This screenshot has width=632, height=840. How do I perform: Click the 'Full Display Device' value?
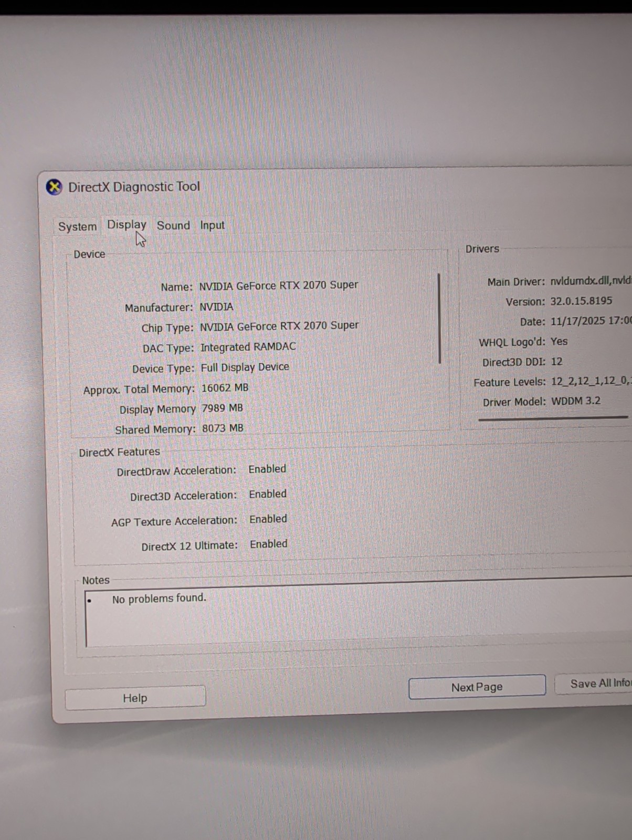click(245, 367)
